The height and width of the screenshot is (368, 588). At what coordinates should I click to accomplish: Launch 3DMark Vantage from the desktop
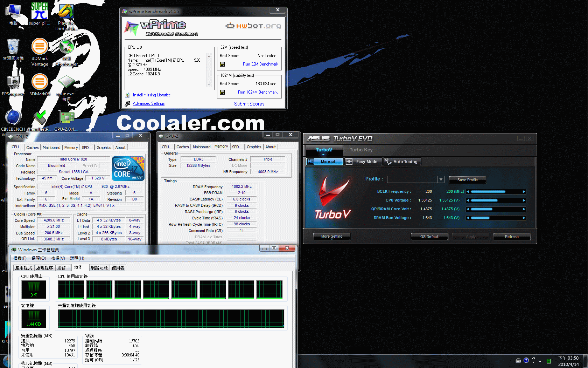pos(40,52)
